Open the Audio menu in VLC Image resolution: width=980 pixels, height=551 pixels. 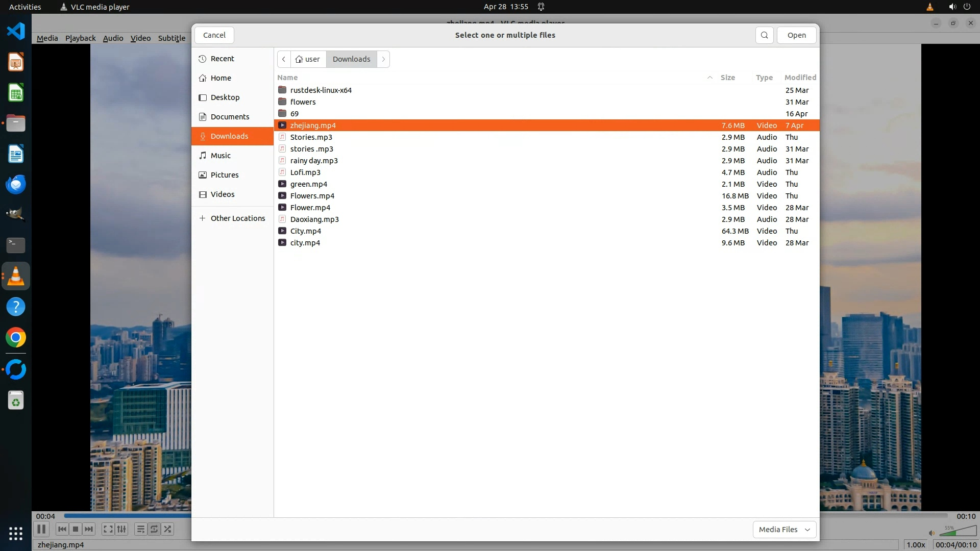click(x=113, y=38)
